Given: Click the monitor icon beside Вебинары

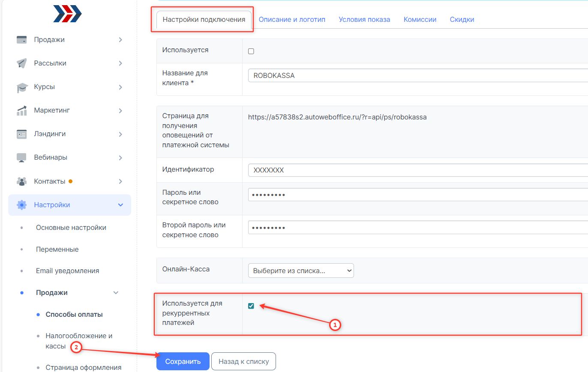Looking at the screenshot, I should 21,158.
